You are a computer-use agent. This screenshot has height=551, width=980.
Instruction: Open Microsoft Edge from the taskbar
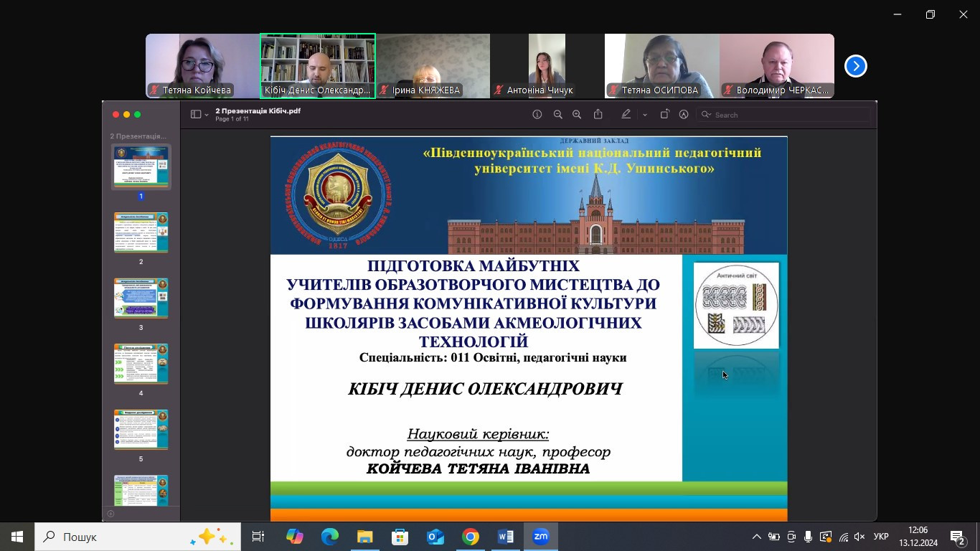(329, 537)
